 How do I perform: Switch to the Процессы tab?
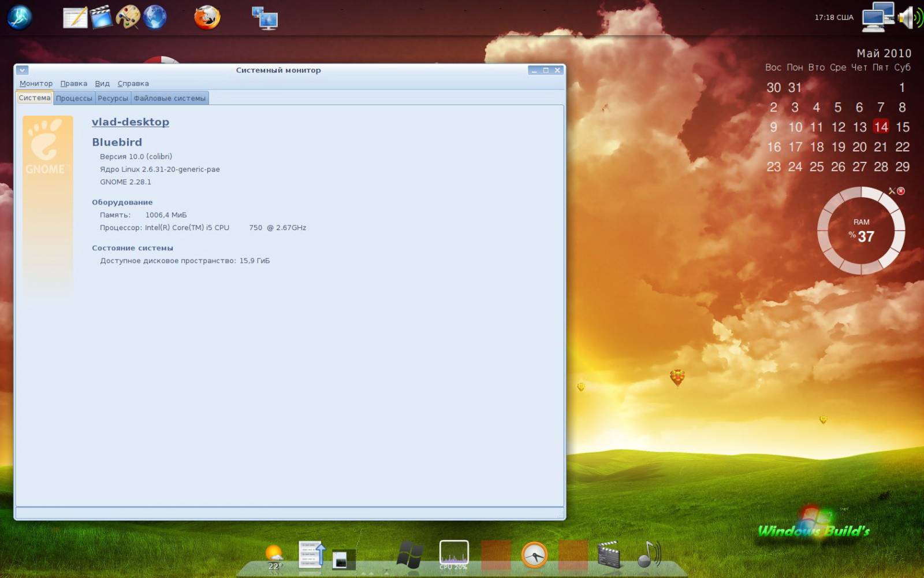[x=74, y=98]
